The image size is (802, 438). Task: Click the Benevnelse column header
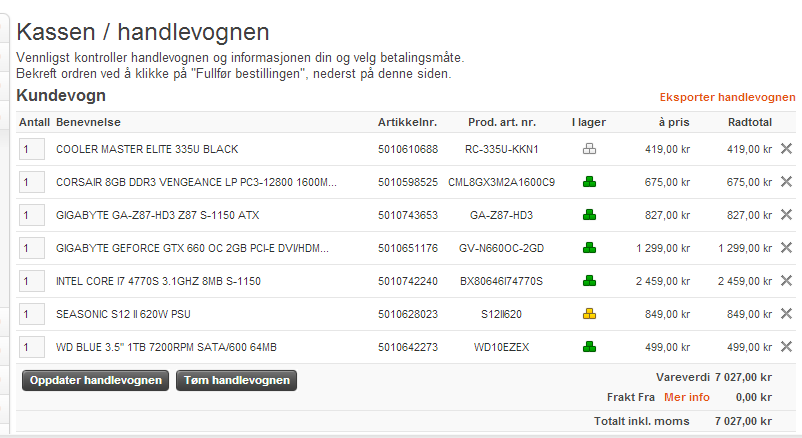[88, 122]
